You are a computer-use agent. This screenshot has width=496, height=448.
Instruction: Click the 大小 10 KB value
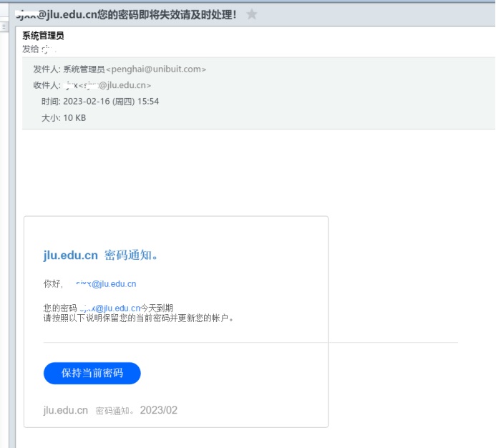[x=74, y=117]
